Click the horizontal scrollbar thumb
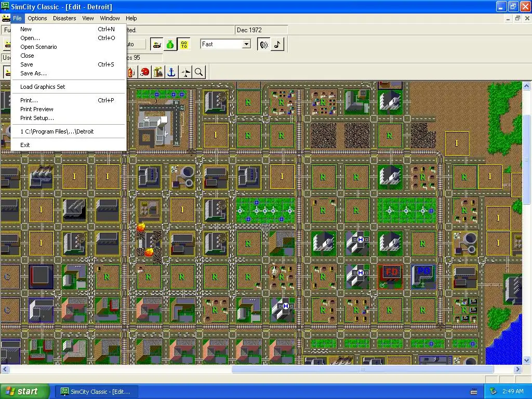 click(362, 369)
